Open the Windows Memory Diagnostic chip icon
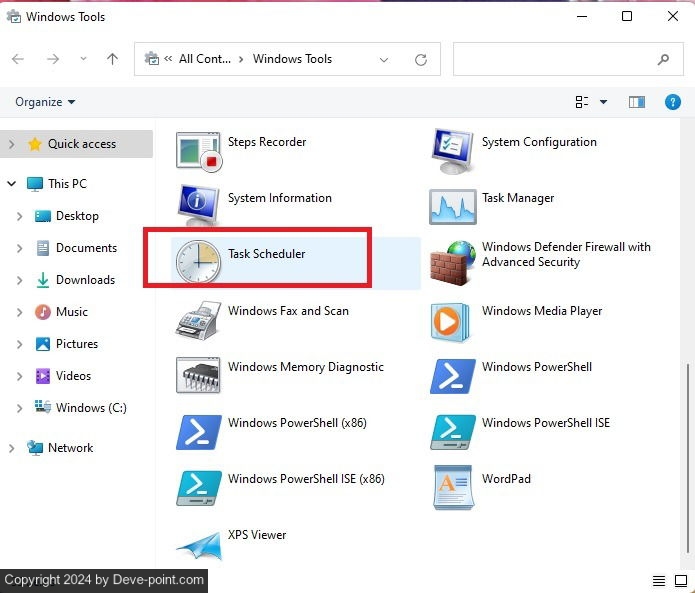Viewport: 695px width, 593px height. (x=197, y=375)
